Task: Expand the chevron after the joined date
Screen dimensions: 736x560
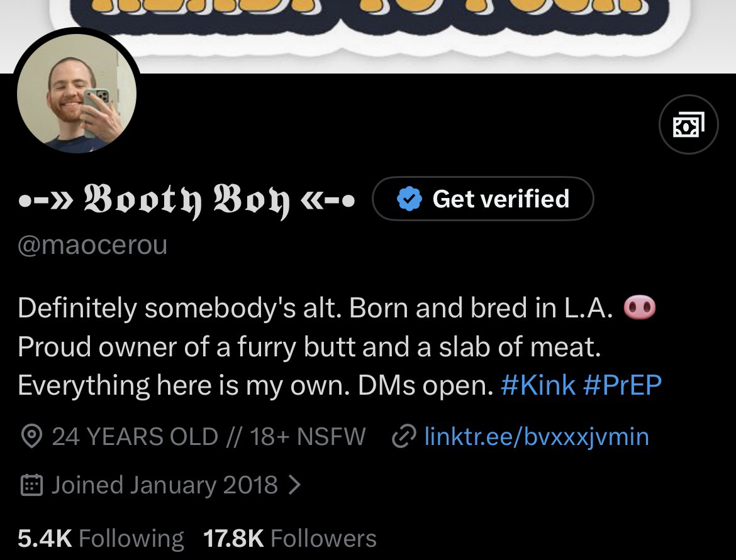Action: (294, 485)
